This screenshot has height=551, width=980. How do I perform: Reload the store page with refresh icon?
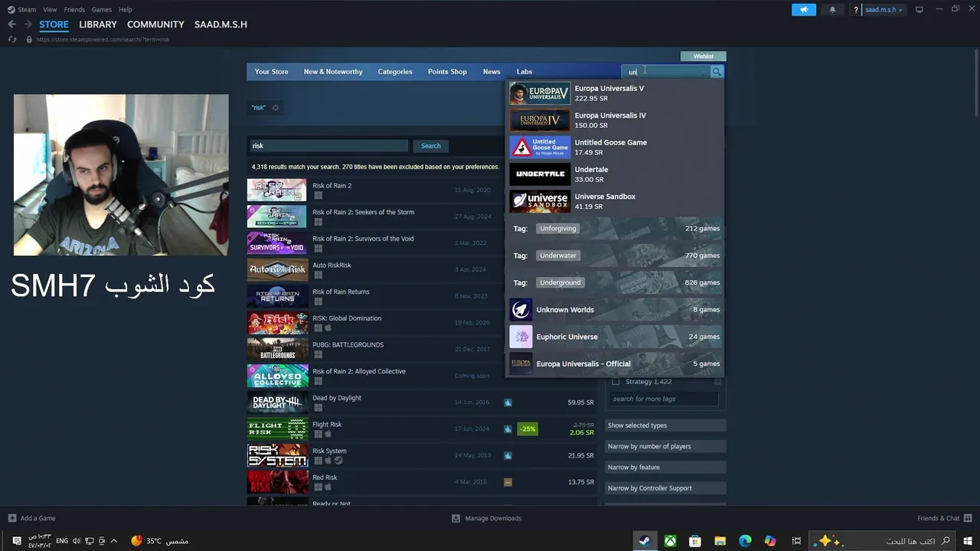point(12,39)
